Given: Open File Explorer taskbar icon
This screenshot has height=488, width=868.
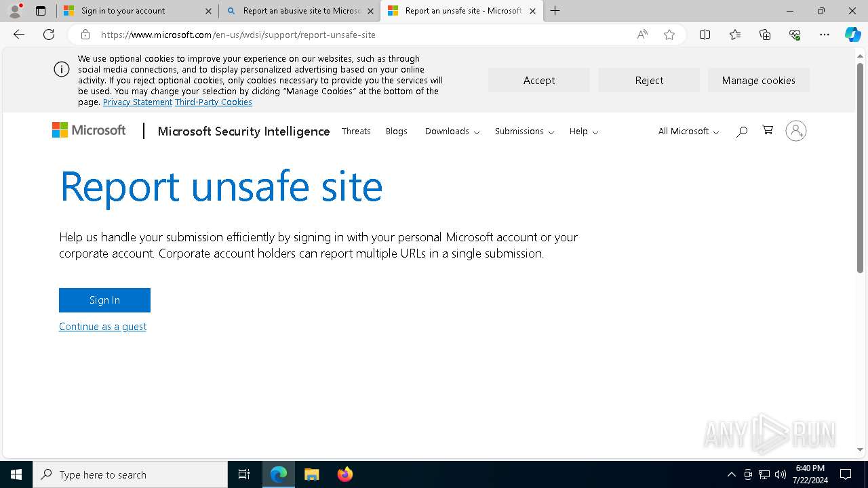Looking at the screenshot, I should pos(312,474).
